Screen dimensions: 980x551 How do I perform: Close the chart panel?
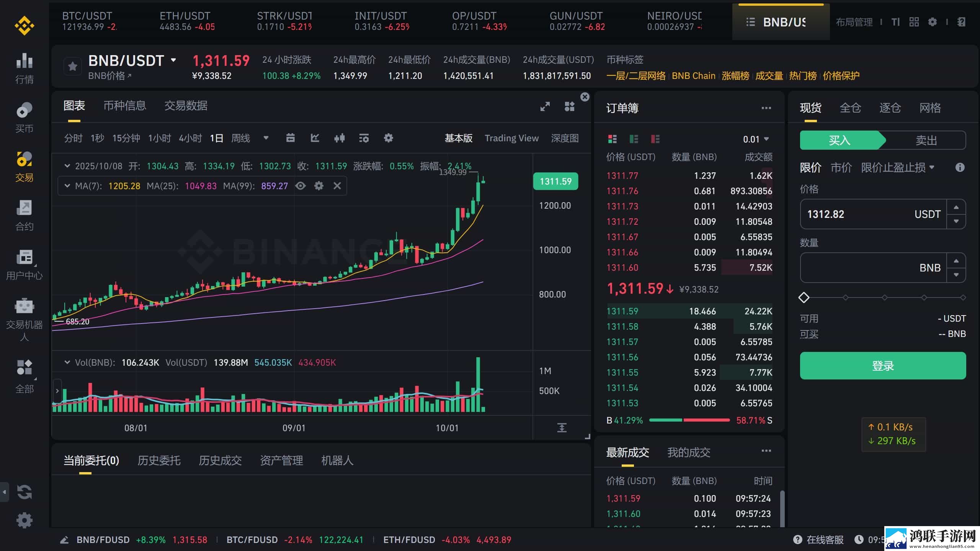point(585,97)
